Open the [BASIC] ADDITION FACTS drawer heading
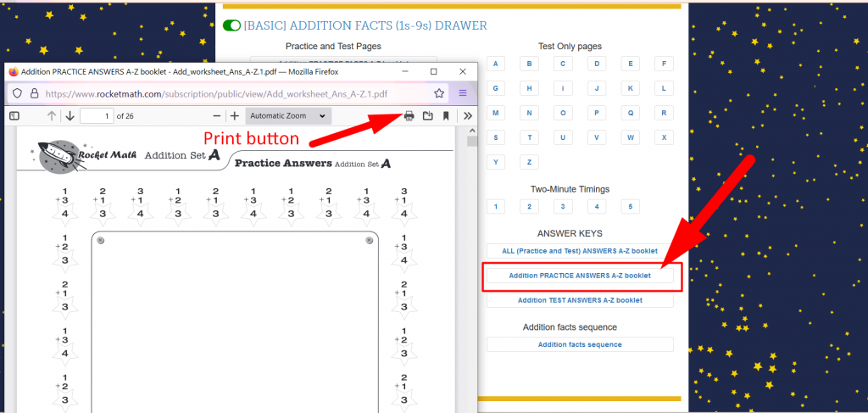The image size is (868, 413). [x=365, y=25]
